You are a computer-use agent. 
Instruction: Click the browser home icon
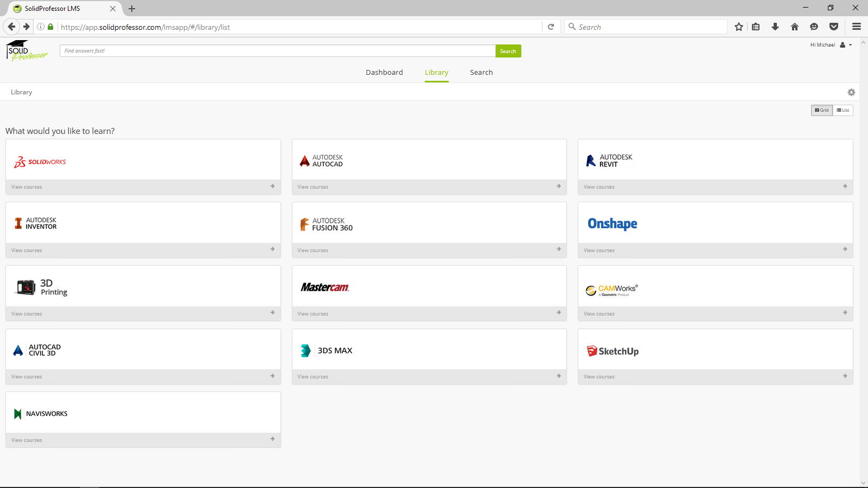pyautogui.click(x=795, y=27)
